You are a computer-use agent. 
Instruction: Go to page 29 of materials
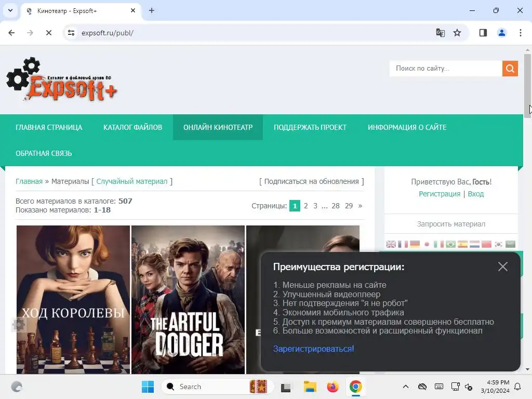pos(349,206)
